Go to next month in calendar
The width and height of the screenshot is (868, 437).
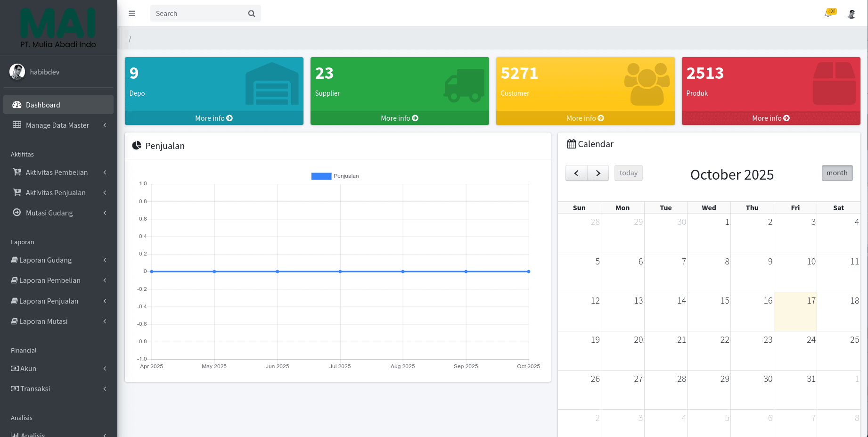[598, 173]
